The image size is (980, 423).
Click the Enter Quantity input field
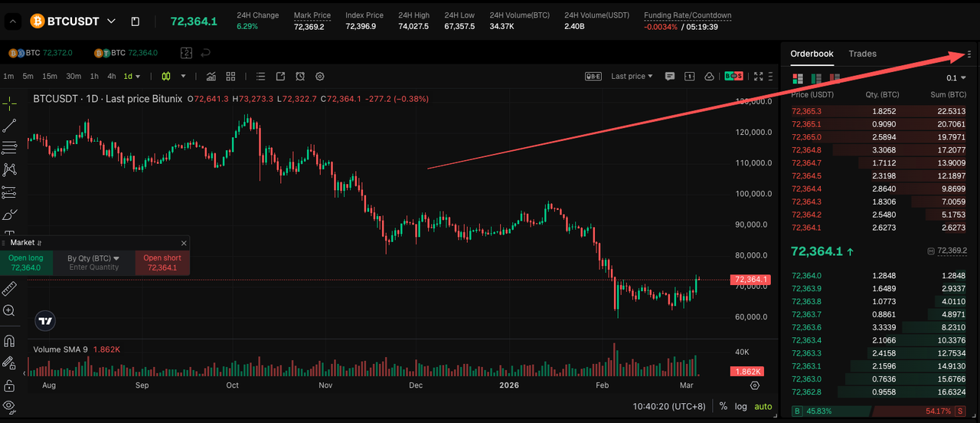tap(94, 267)
